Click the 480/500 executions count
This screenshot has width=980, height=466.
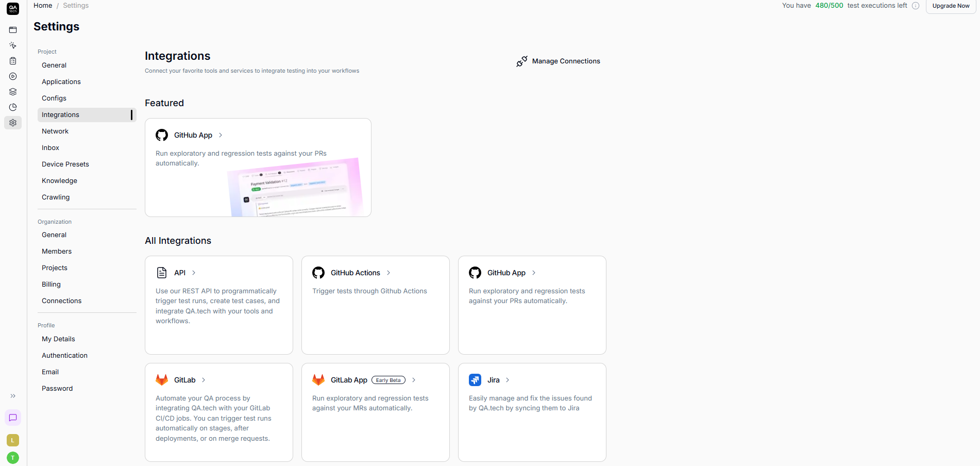(829, 6)
